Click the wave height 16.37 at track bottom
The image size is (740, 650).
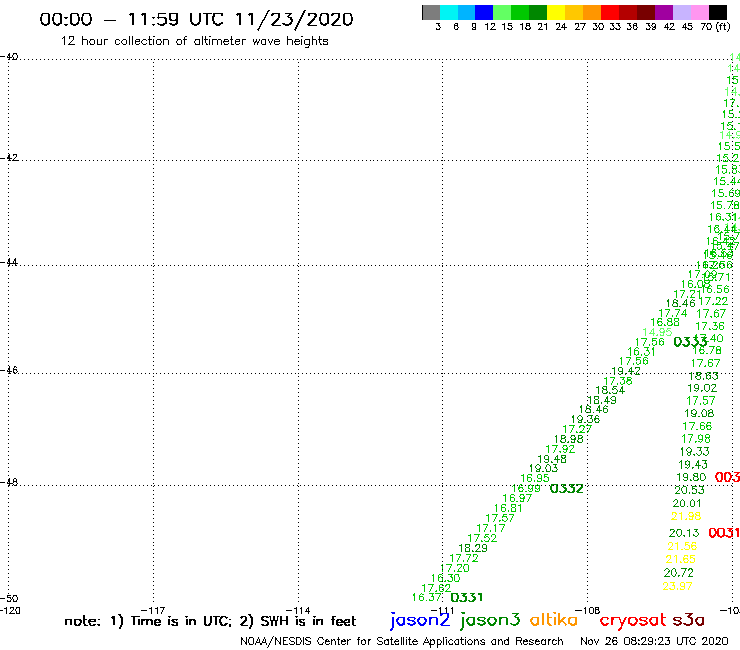tap(427, 598)
